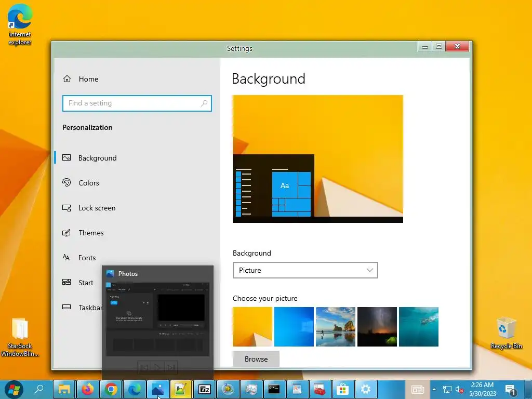Switch to Photos app on taskbar
Image resolution: width=532 pixels, height=399 pixels.
click(158, 389)
